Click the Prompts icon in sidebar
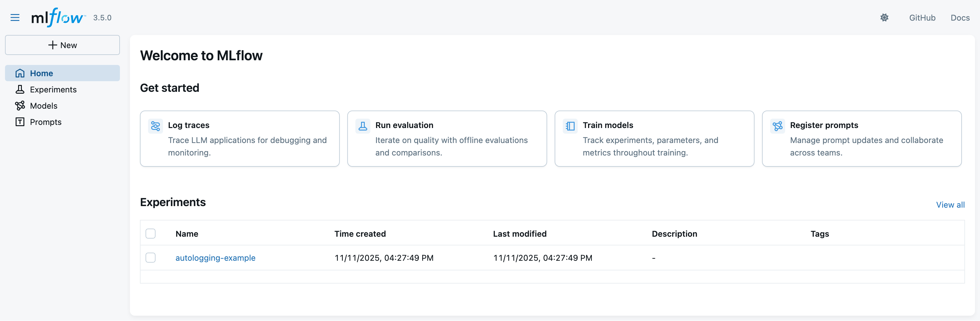Viewport: 980px width, 321px height. pos(20,122)
